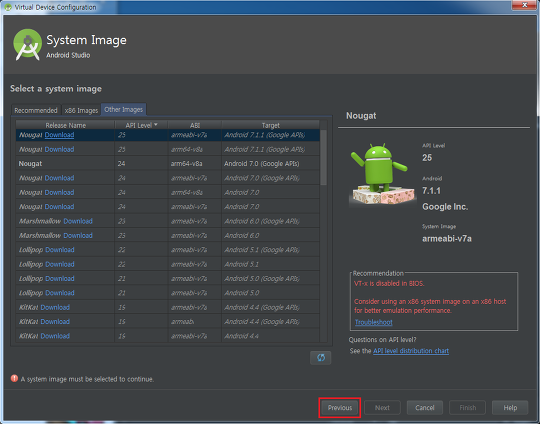Screen dimensions: 540x424
Task: Click the Help button
Action: click(x=510, y=407)
